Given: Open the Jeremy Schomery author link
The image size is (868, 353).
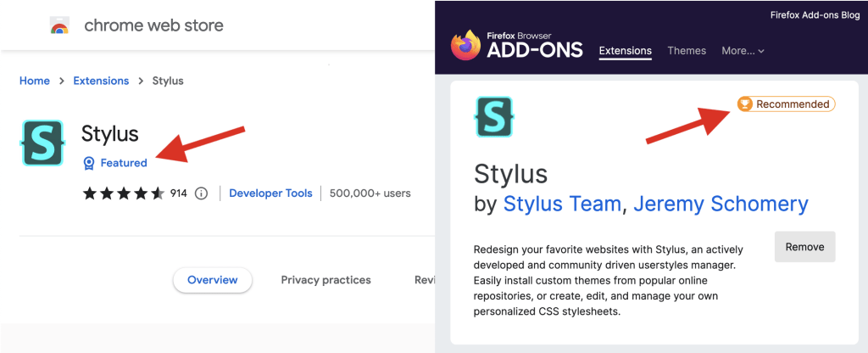Looking at the screenshot, I should point(721,204).
